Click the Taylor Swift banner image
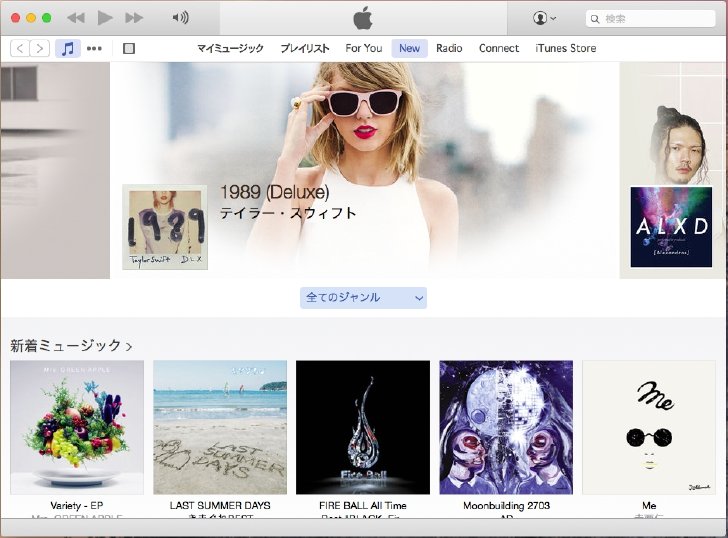The image size is (728, 538). pos(365,170)
